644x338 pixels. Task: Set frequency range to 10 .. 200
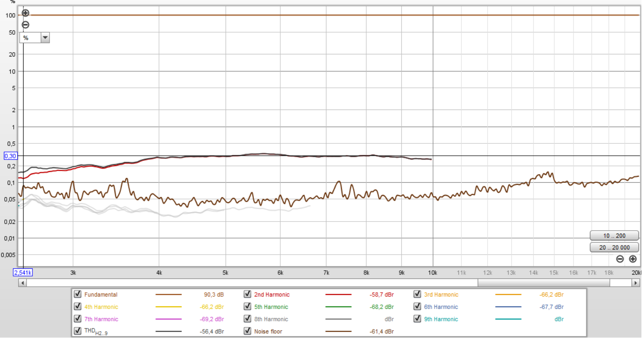coord(614,236)
